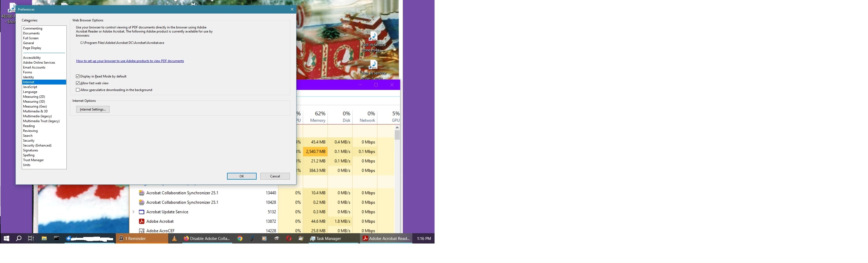Image resolution: width=868 pixels, height=263 pixels.
Task: Sort Task Manager by Disk column
Action: point(340,117)
